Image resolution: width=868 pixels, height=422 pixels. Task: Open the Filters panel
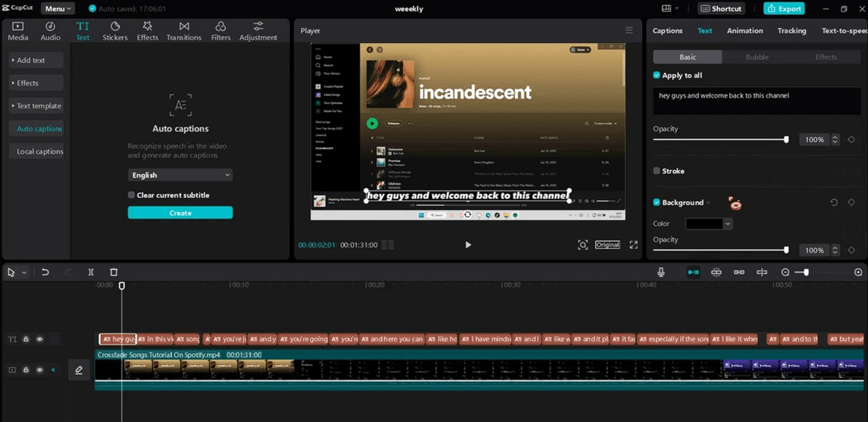click(x=221, y=31)
